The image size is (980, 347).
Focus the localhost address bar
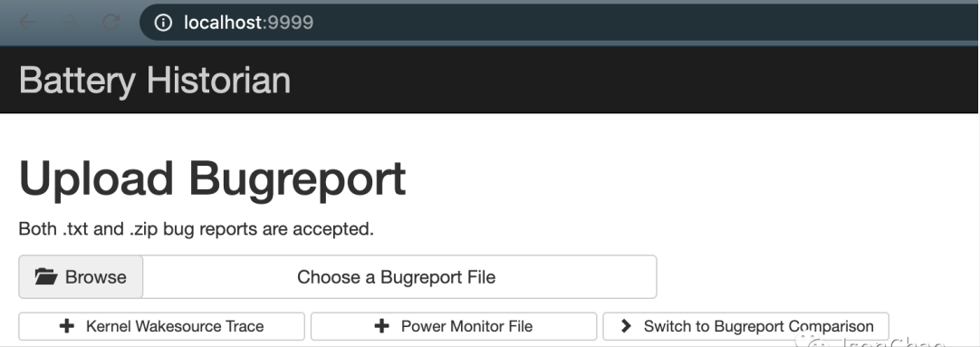pyautogui.click(x=560, y=24)
